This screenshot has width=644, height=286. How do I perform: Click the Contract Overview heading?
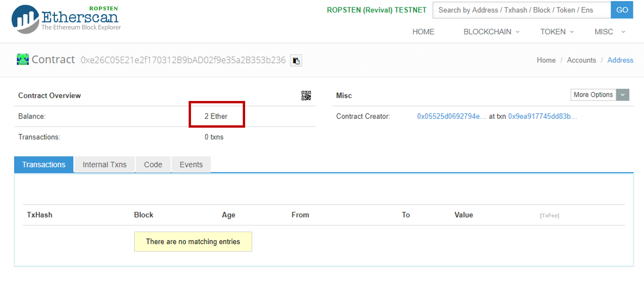tap(49, 95)
